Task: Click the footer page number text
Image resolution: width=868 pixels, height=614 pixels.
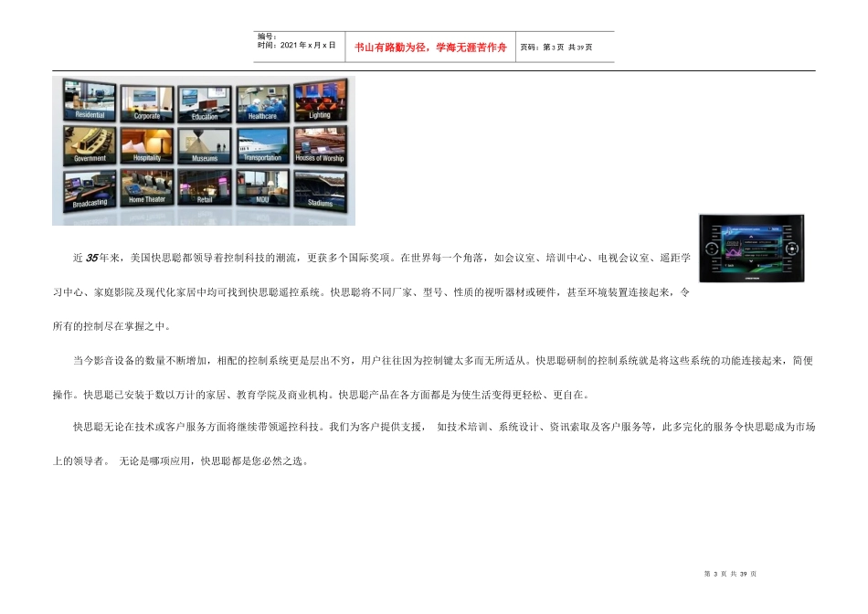Action: click(730, 574)
